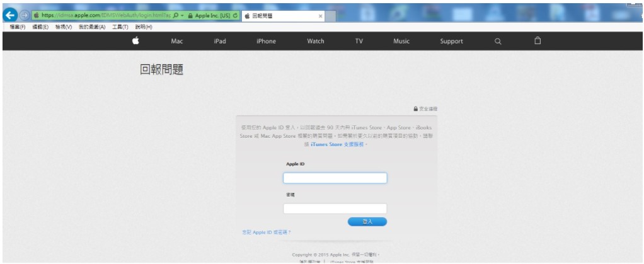Viewport: 644px width, 264px height.
Task: Open the 工具(T) menu
Action: click(120, 26)
